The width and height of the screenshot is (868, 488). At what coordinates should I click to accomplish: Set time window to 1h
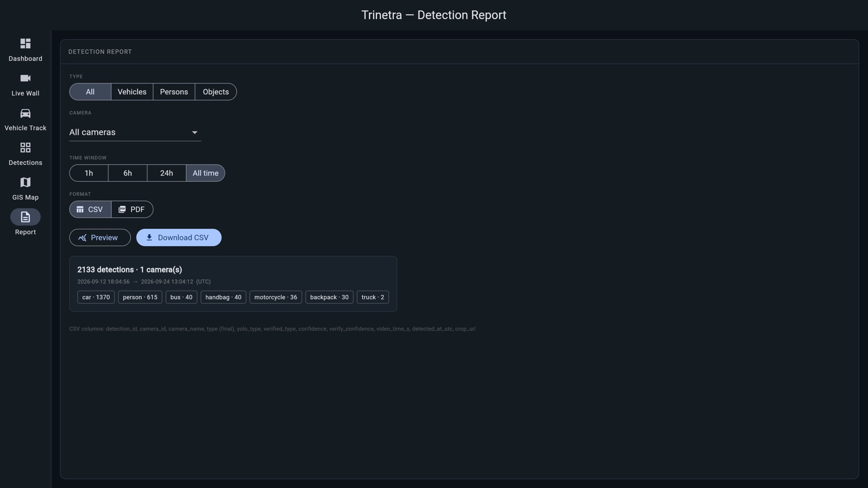tap(89, 173)
